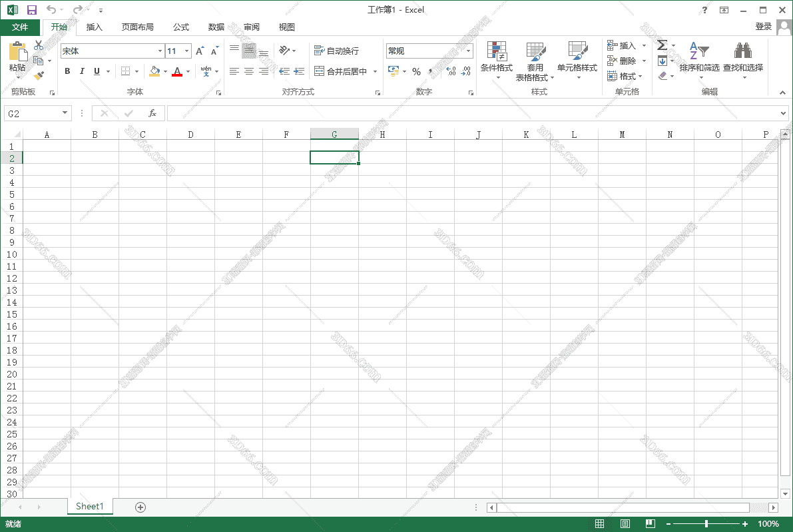Toggle bold formatting
The height and width of the screenshot is (532, 793).
pos(67,71)
